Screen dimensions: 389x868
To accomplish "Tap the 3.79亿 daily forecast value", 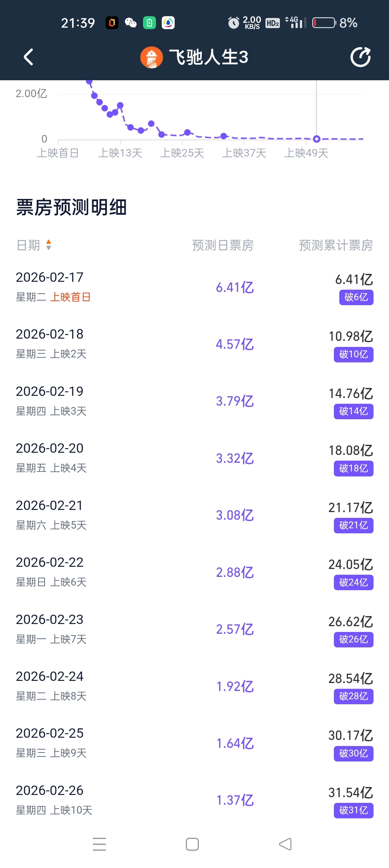I will click(235, 401).
